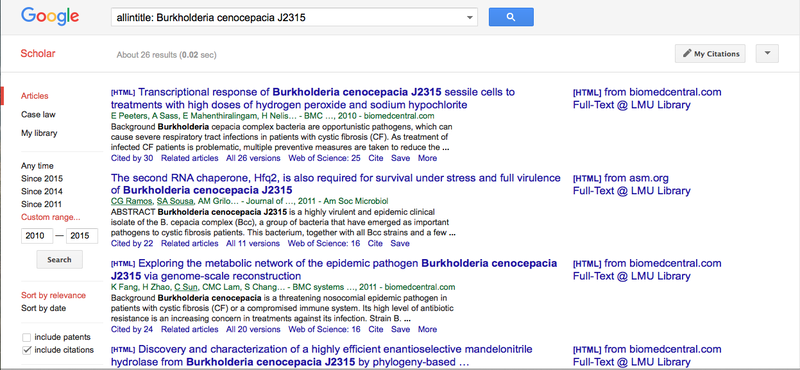Click the start year field showing 2010
This screenshot has width=800, height=370.
coord(37,236)
